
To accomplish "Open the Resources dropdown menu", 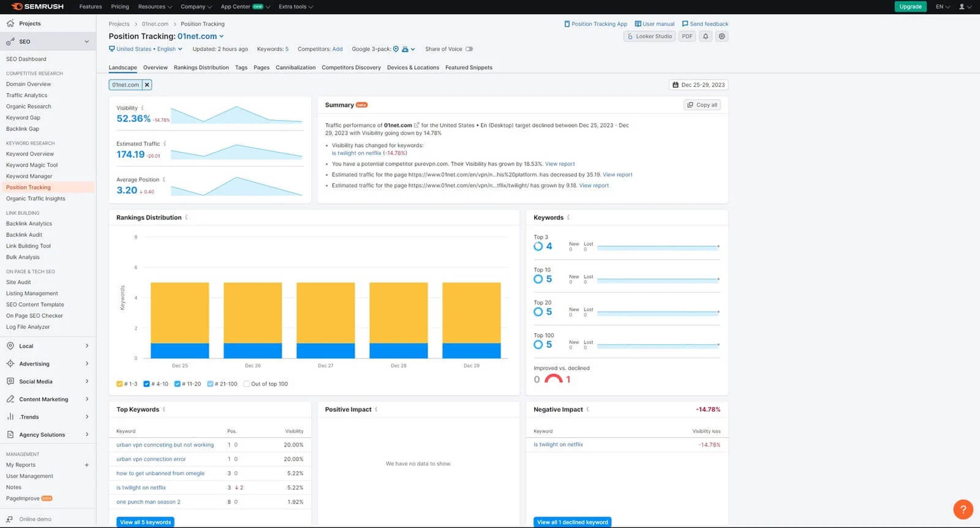I will pos(155,7).
